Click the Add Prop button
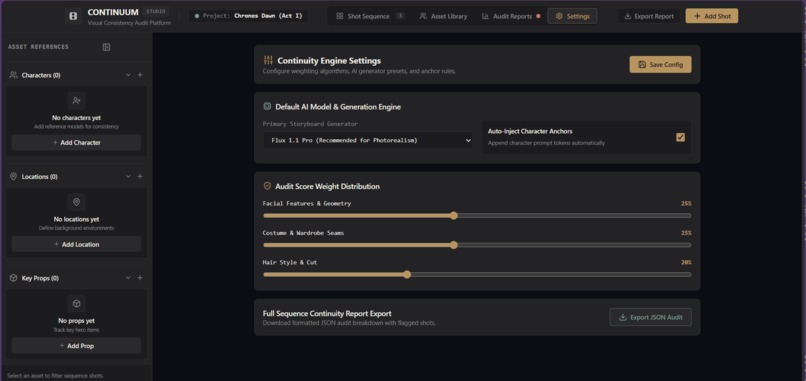Image resolution: width=806 pixels, height=381 pixels. [x=76, y=346]
